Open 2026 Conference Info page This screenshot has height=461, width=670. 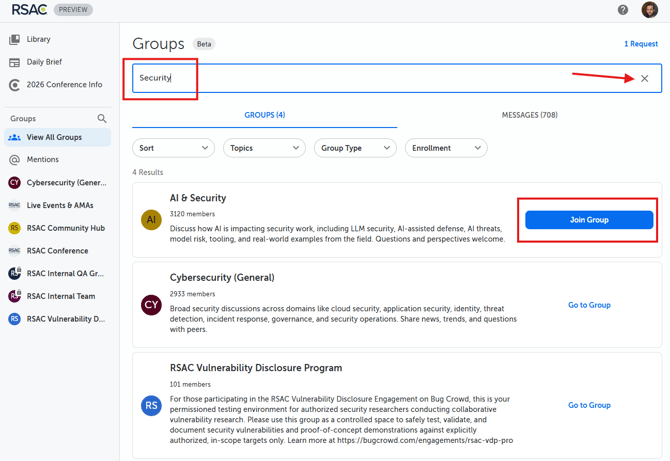click(x=64, y=85)
